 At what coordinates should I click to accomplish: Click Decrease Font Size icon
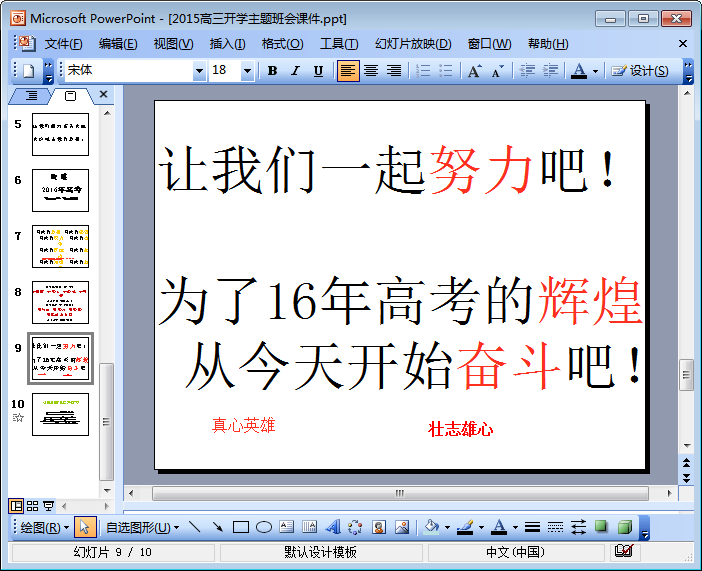[x=498, y=71]
